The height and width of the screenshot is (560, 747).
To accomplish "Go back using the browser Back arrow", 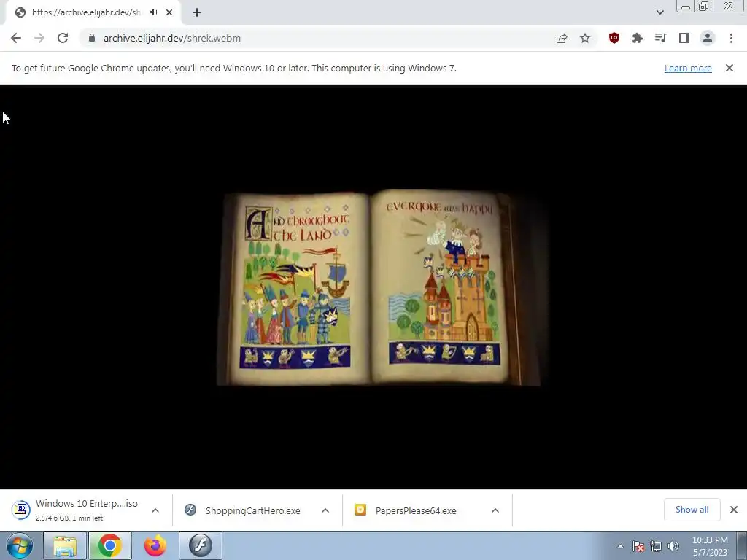I will click(x=16, y=38).
